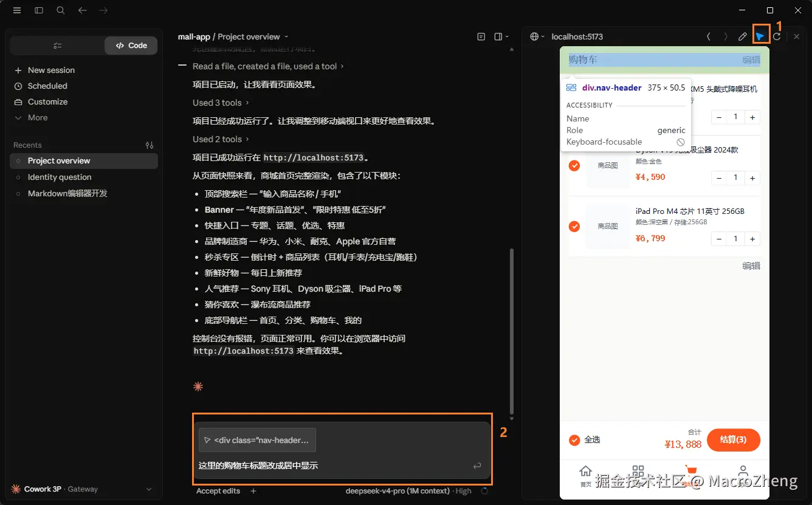
Task: Click the iPad Pro M4 芯片 11英寸 256GB title
Action: (690, 211)
